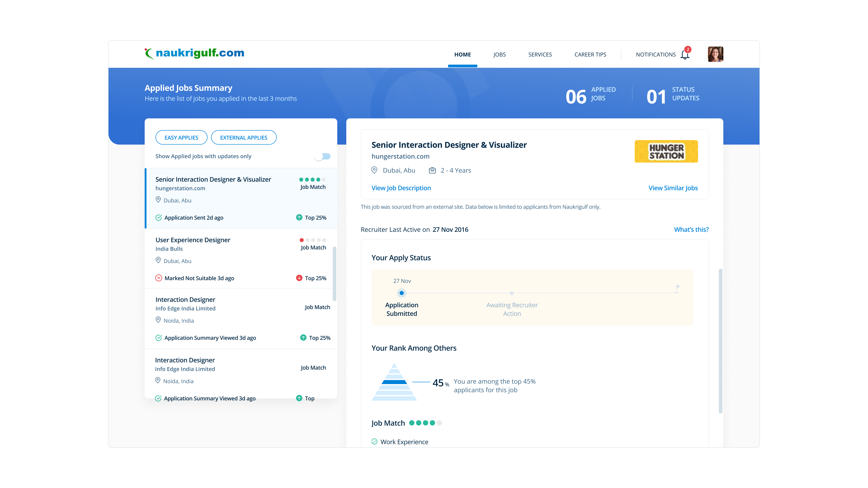
Task: Open the SERVICES menu
Action: pos(540,54)
